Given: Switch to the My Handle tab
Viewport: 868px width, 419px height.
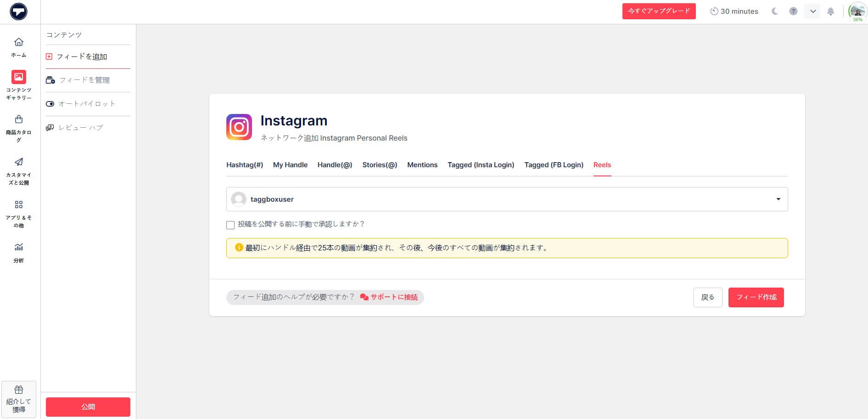Looking at the screenshot, I should click(290, 165).
